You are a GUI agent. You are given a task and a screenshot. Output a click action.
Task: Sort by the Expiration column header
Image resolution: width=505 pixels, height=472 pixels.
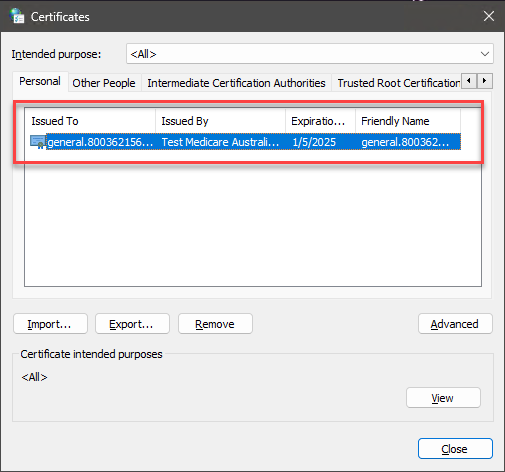coord(320,121)
